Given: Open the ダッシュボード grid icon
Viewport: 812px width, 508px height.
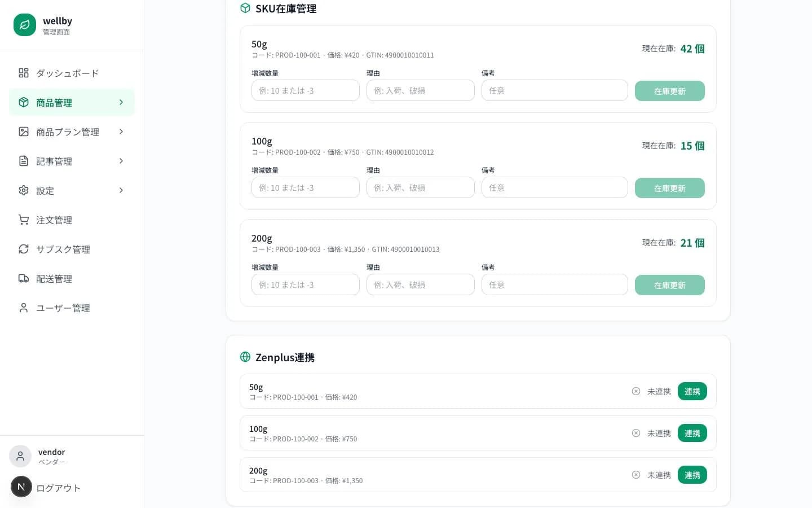Looking at the screenshot, I should pyautogui.click(x=24, y=73).
